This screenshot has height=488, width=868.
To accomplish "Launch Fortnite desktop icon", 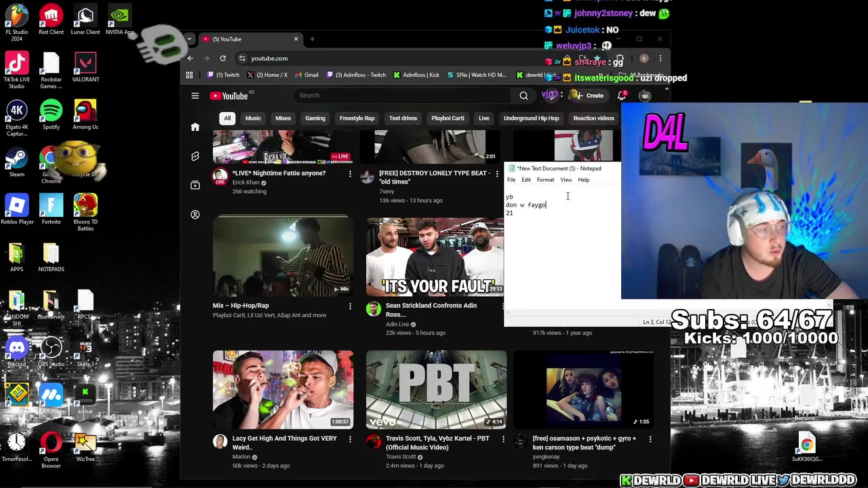I will (x=51, y=210).
